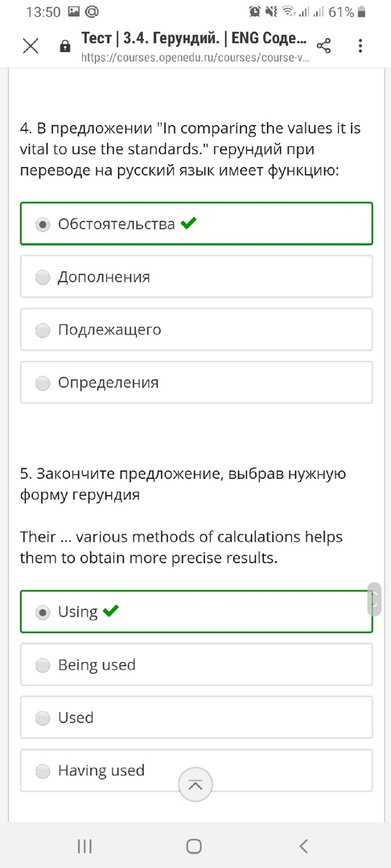This screenshot has height=868, width=391.
Task: Tap Android recent apps navigation icon
Action: point(84,845)
